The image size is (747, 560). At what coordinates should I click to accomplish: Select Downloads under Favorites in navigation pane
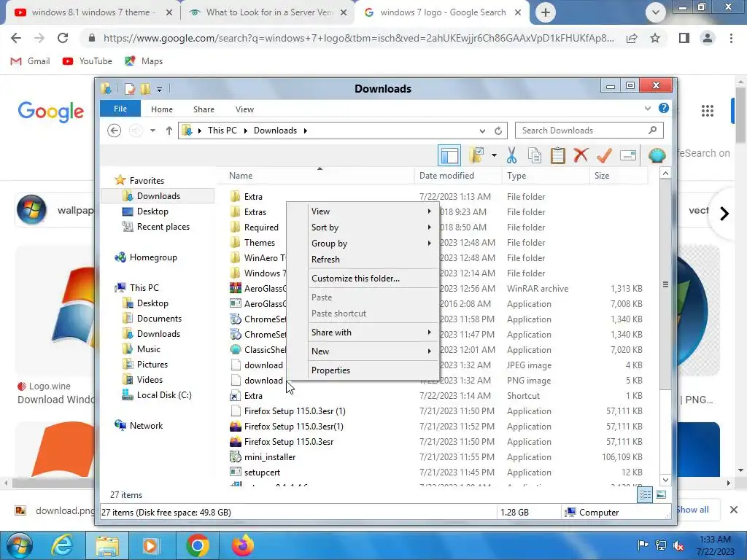coord(158,195)
